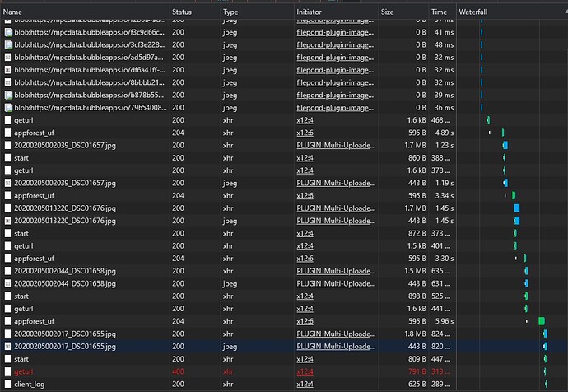Screen dimensions: 568x392
Task: Click the 791 B size cell in red
Action: [417, 371]
